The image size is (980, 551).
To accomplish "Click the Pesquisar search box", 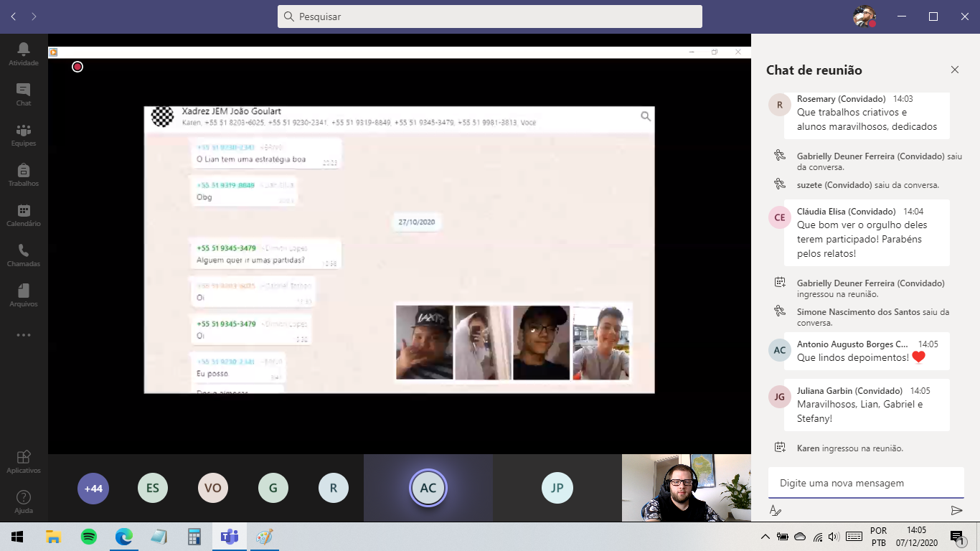I will pyautogui.click(x=490, y=17).
